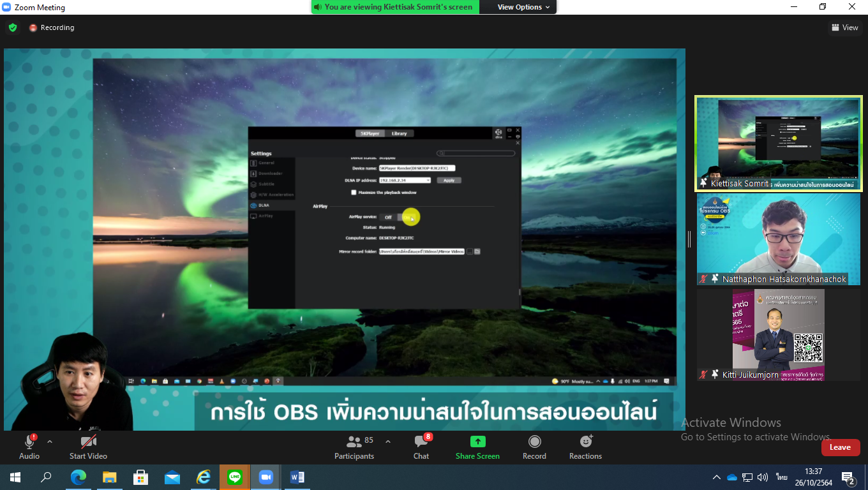
Task: Open Downloader settings in 5KPlayer sidebar
Action: coord(273,174)
